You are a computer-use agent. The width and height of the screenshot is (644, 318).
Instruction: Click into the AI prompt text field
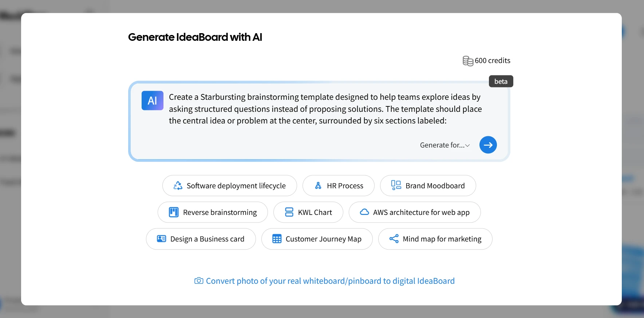click(x=324, y=109)
